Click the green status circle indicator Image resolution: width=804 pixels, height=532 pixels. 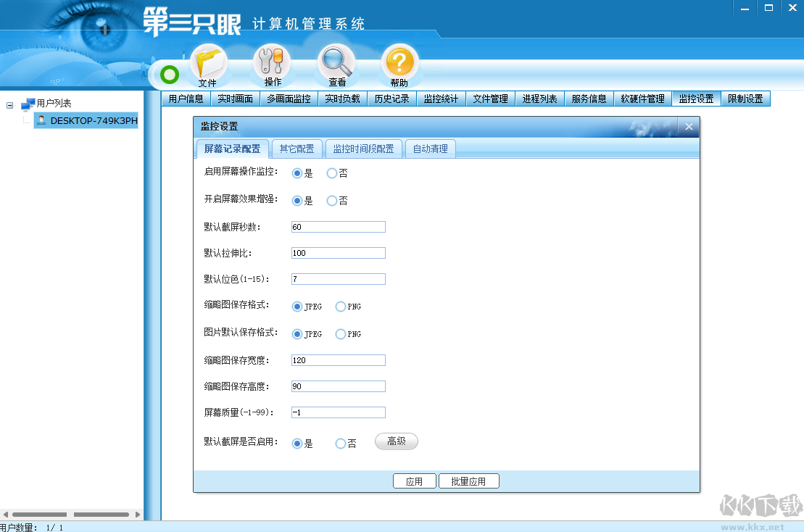pos(167,73)
